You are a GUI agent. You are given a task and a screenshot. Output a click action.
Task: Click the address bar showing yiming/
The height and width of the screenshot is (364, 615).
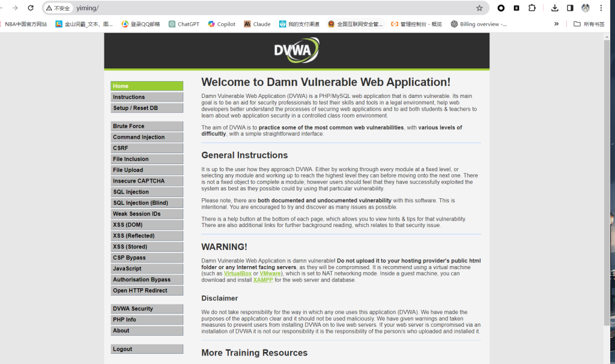point(270,8)
